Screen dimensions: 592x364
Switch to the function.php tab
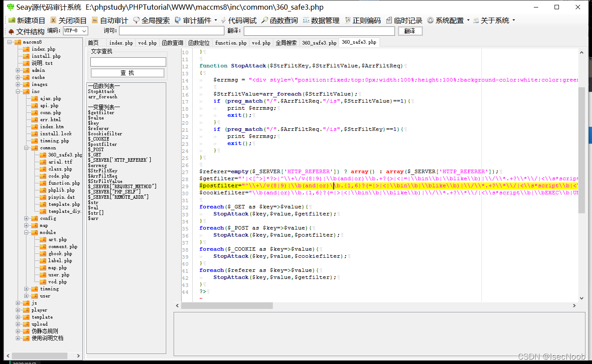[x=231, y=43]
